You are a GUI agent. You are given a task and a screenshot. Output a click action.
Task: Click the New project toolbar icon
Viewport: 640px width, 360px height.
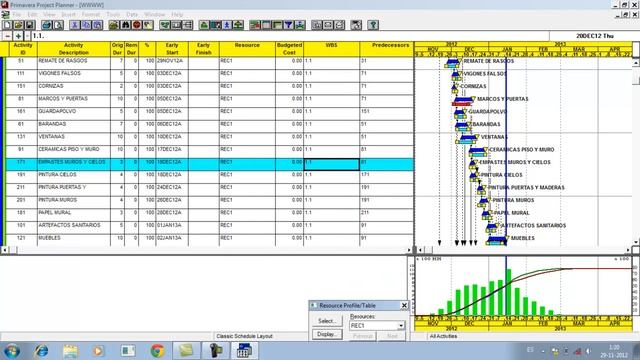coord(7,25)
